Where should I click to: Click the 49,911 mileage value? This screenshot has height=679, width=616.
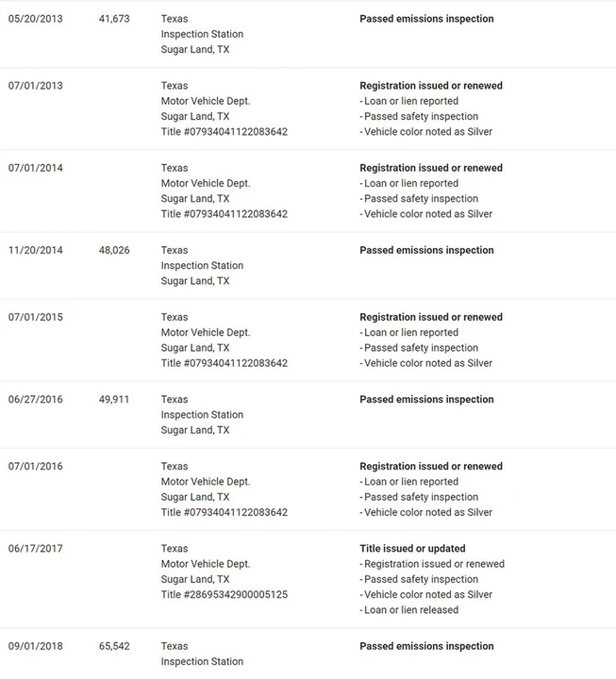click(114, 399)
